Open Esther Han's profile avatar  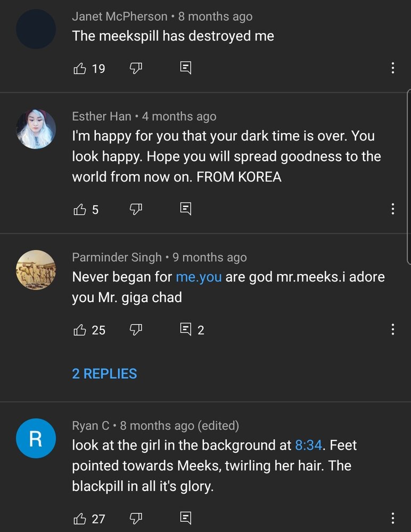tap(36, 129)
